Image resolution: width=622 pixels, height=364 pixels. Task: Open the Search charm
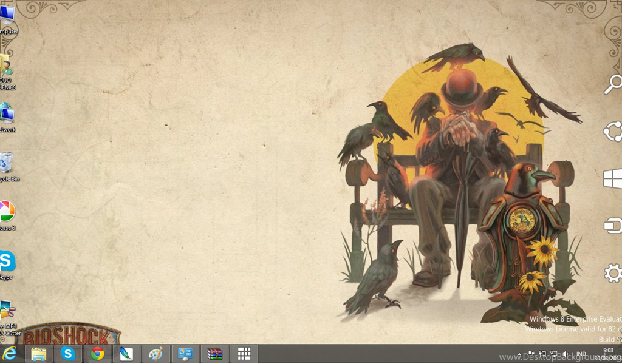(613, 84)
